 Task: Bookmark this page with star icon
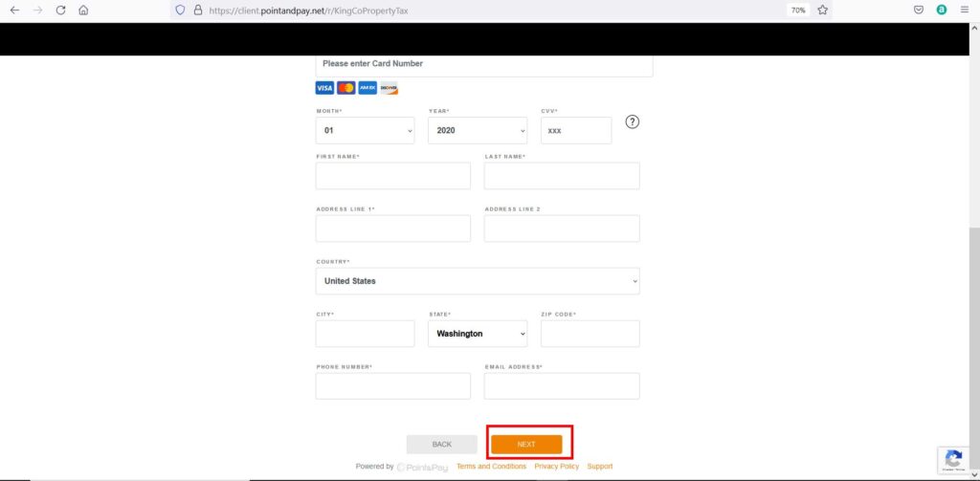(822, 10)
